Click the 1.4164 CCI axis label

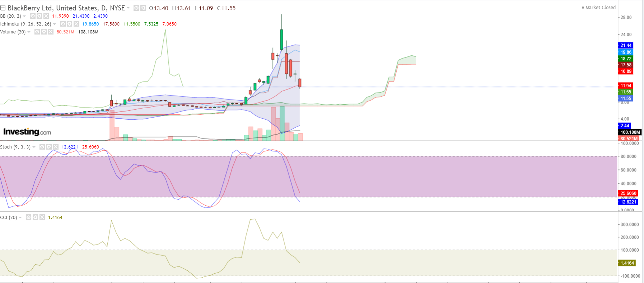click(627, 263)
